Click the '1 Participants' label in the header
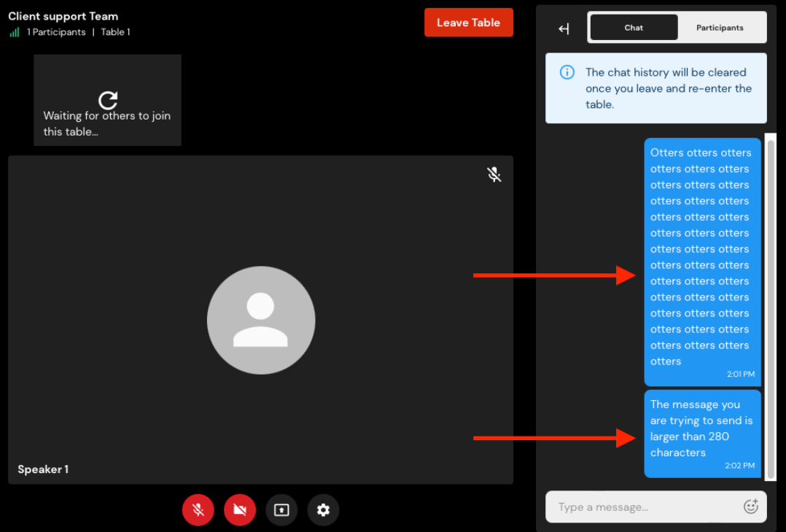The width and height of the screenshot is (786, 532). 56,32
